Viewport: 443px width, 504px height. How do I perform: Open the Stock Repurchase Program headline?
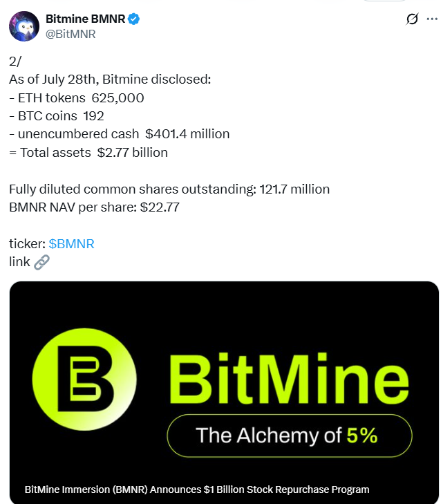[197, 489]
